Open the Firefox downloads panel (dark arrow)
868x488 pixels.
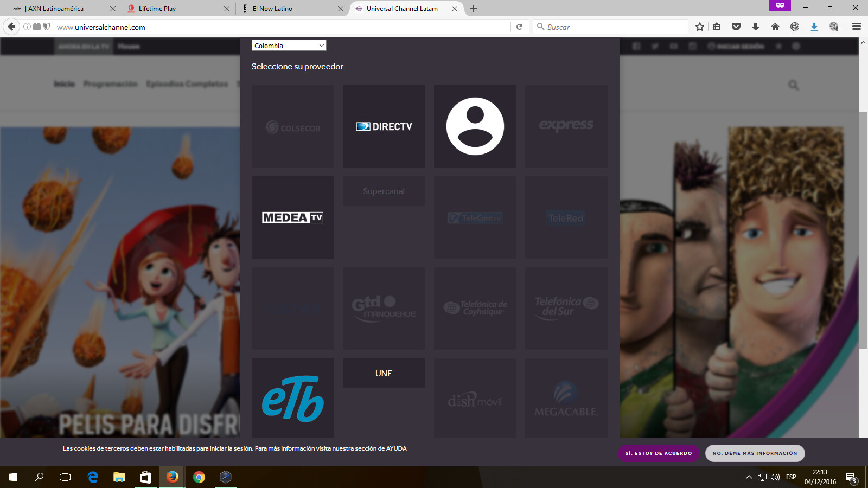click(756, 27)
